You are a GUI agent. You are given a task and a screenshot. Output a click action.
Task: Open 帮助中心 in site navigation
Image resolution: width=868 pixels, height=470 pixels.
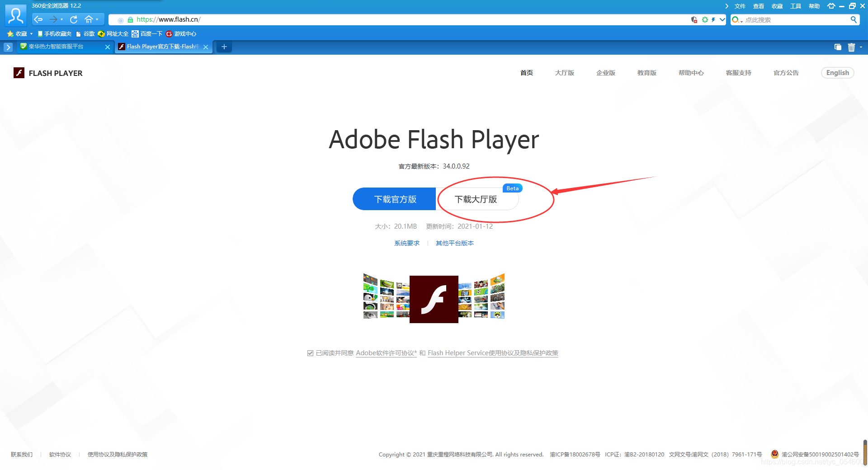[691, 73]
